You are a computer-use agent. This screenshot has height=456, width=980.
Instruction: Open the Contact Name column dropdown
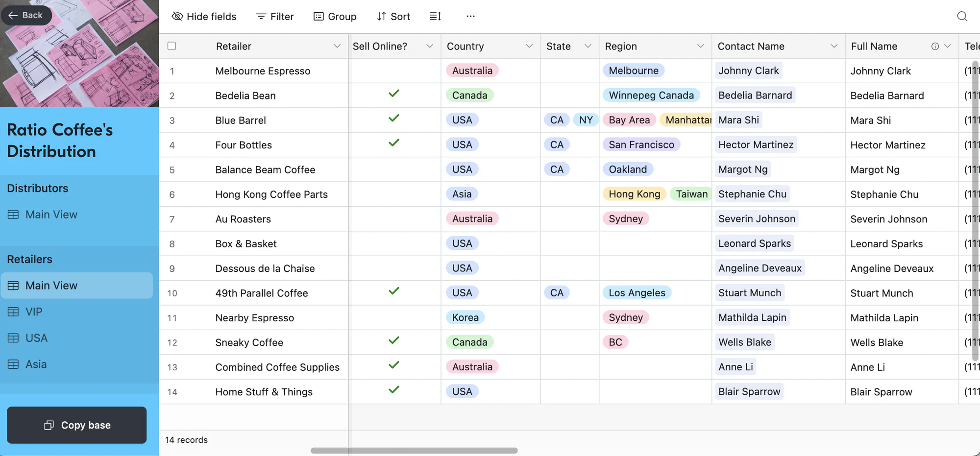click(x=834, y=46)
